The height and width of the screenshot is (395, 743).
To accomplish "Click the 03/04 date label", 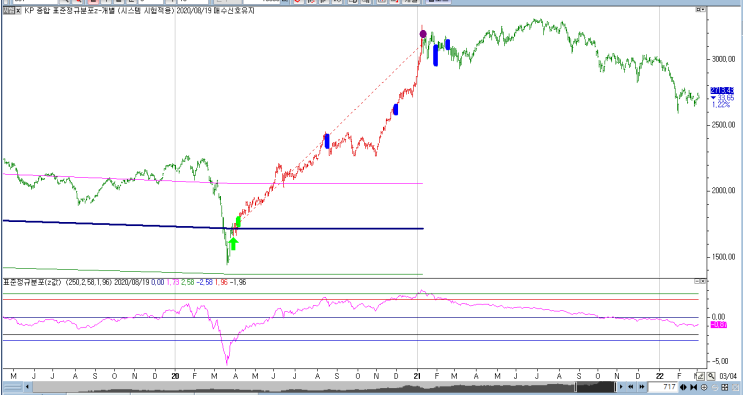I will [x=728, y=377].
